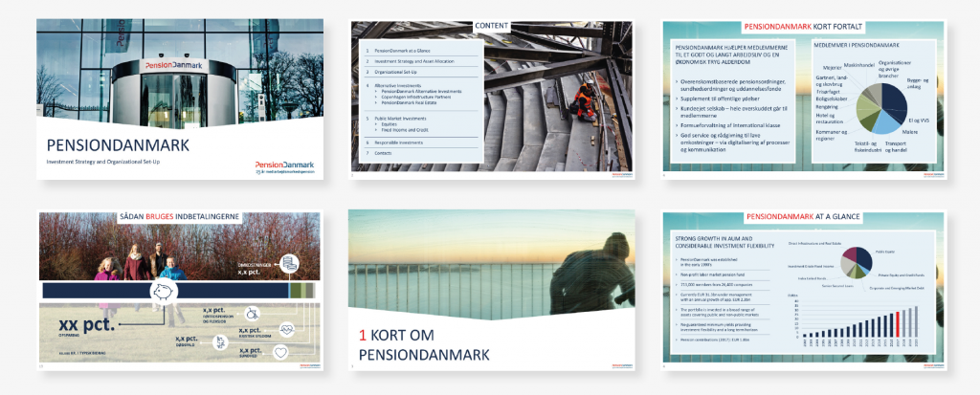Click 'Investment Strategy and Asset Allocation' entry

point(414,61)
